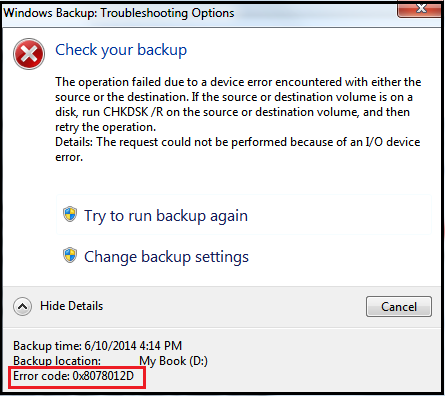This screenshot has height=396, width=445.
Task: Click shield icon beside Try to run backup
Action: [70, 214]
